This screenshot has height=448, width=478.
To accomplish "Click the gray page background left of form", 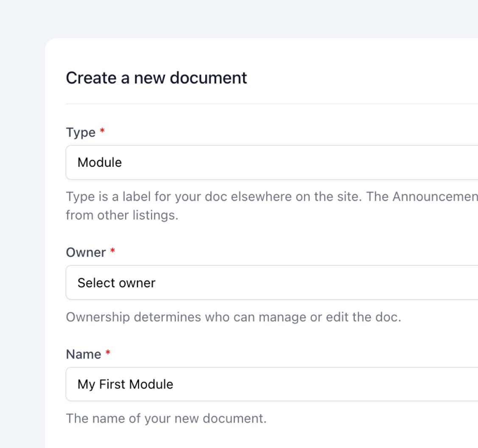I will [x=21, y=212].
